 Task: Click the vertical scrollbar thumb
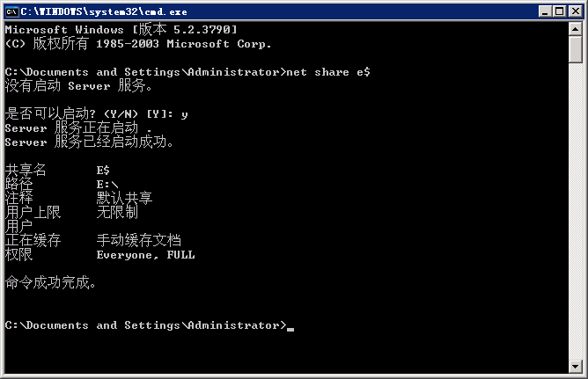pos(576,49)
